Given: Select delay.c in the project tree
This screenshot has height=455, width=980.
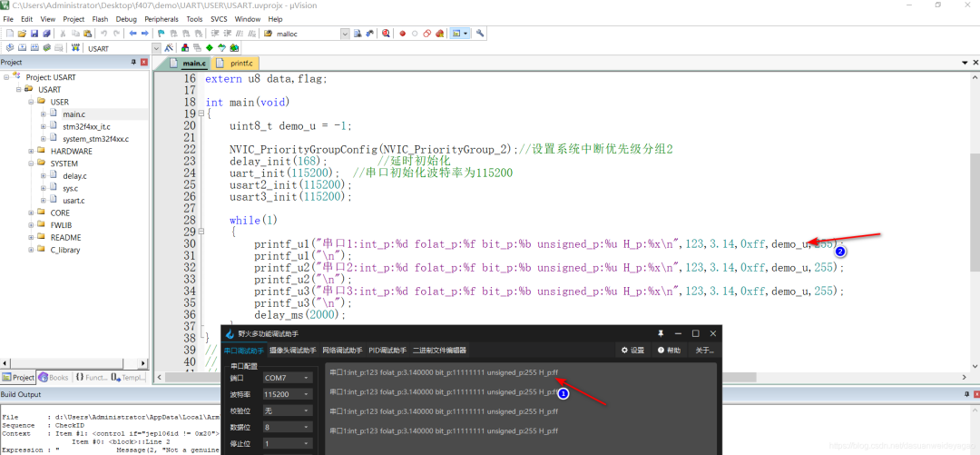Looking at the screenshot, I should coord(74,176).
